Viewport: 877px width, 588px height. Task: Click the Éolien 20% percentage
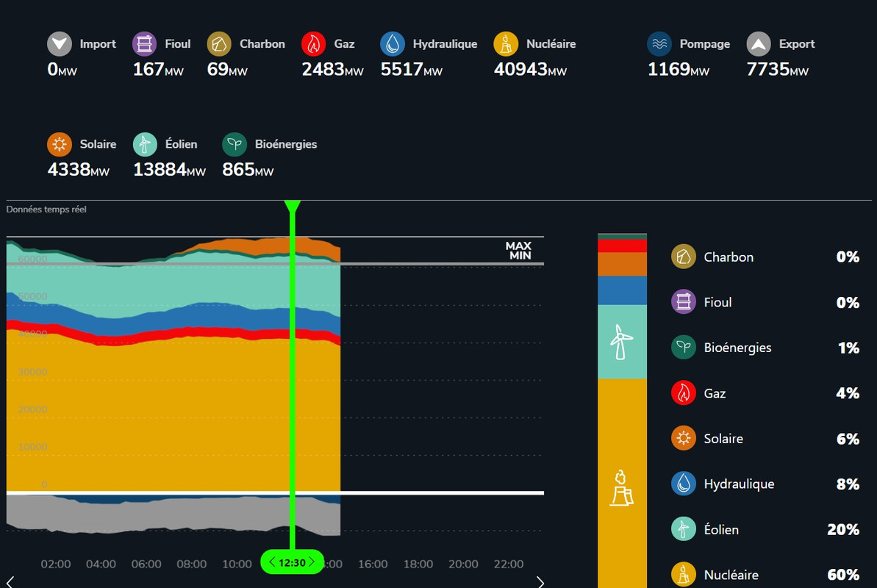point(843,529)
